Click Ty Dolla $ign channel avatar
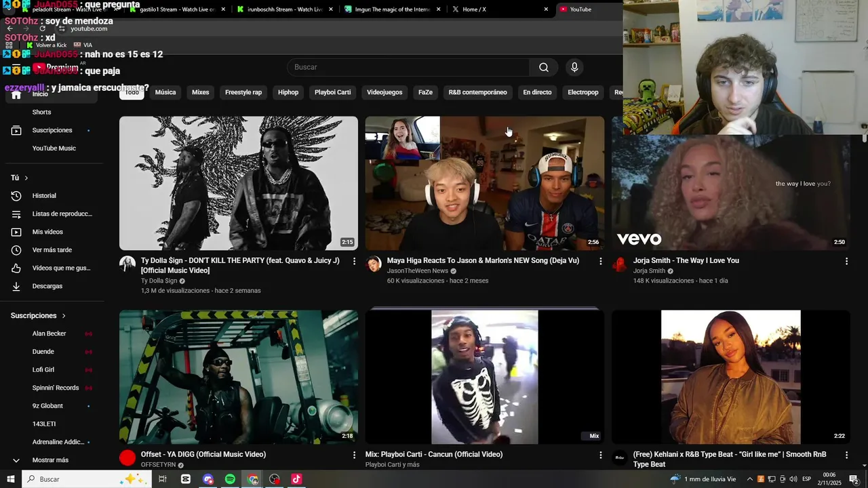This screenshot has width=868, height=488. pyautogui.click(x=127, y=264)
